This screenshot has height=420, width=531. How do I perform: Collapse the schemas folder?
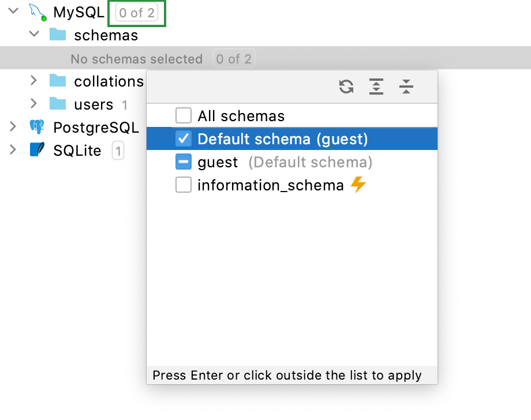click(x=34, y=34)
